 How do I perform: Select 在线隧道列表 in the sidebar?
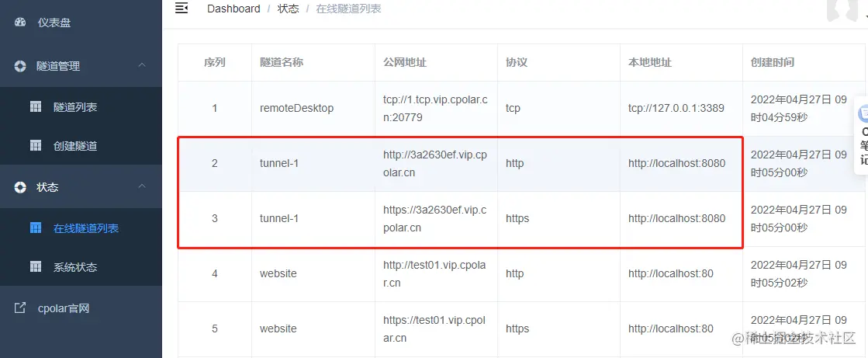[81, 228]
